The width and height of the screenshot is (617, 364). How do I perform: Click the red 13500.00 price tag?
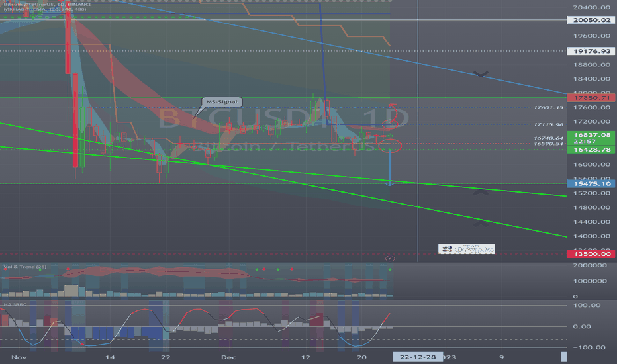click(x=591, y=254)
